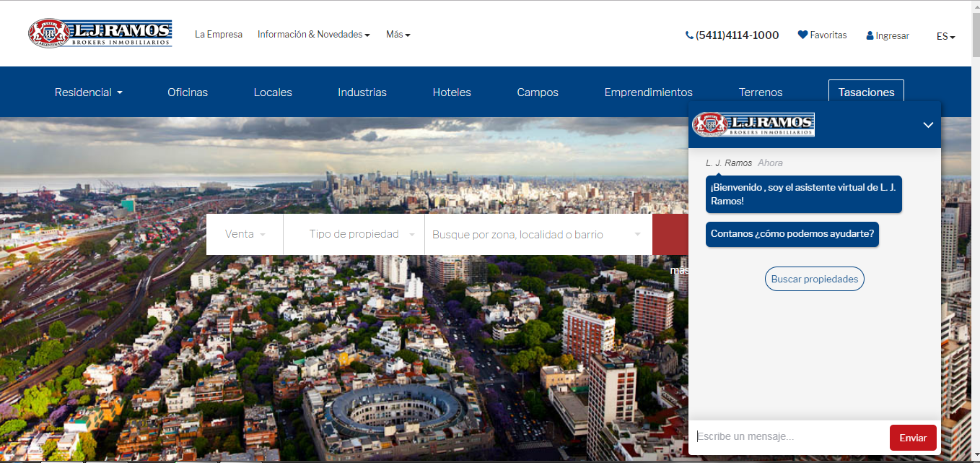Click the heart Favoritas icon
The image size is (980, 463).
coord(802,35)
